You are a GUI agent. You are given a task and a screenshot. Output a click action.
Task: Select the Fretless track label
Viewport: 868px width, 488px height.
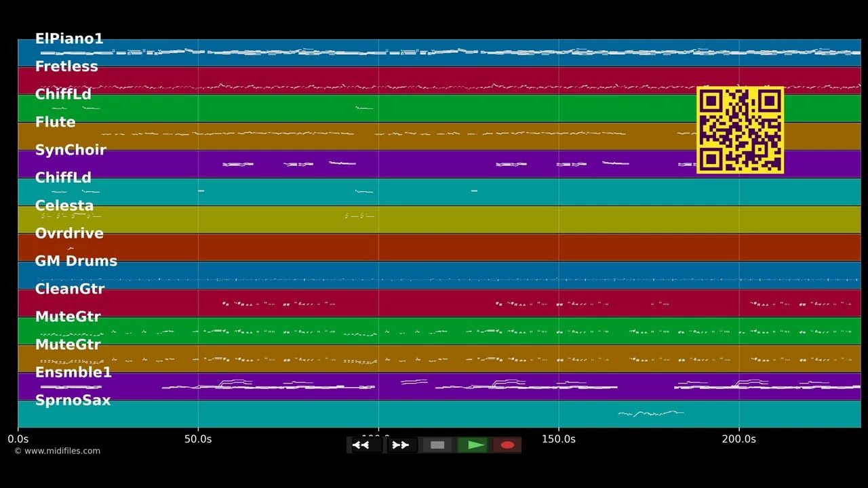[x=66, y=66]
